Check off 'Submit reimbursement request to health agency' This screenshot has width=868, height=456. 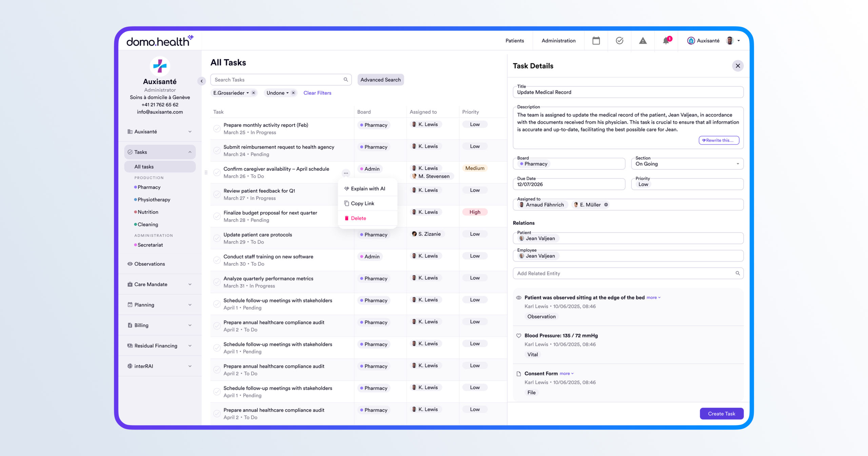pyautogui.click(x=217, y=151)
